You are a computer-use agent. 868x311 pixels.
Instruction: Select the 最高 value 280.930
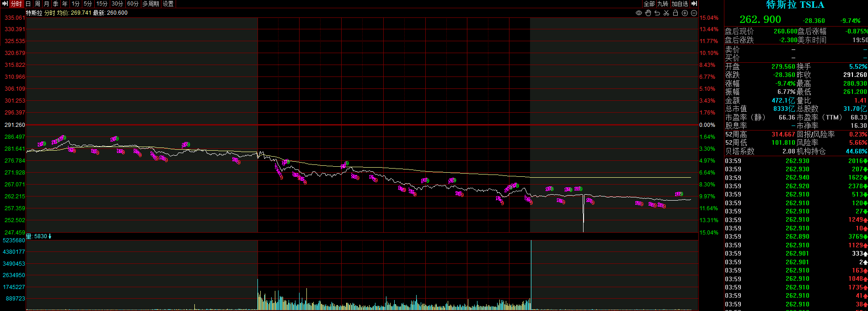pyautogui.click(x=855, y=83)
